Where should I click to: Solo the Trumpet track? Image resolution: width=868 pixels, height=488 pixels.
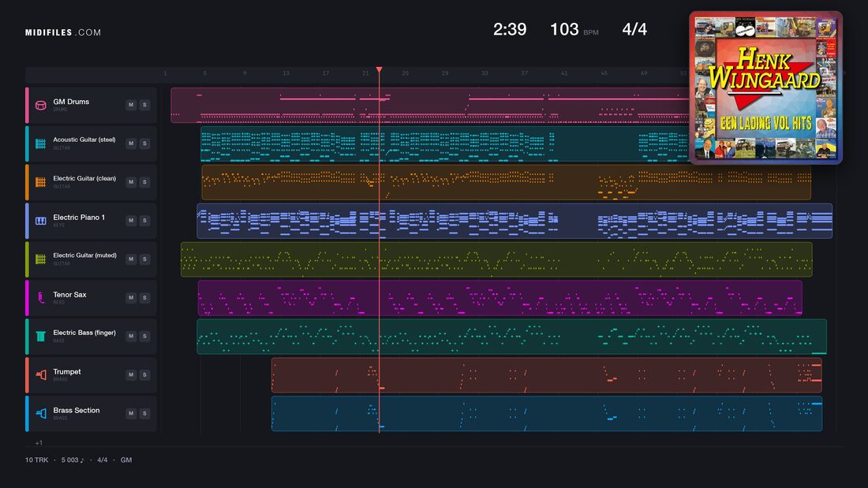[144, 374]
